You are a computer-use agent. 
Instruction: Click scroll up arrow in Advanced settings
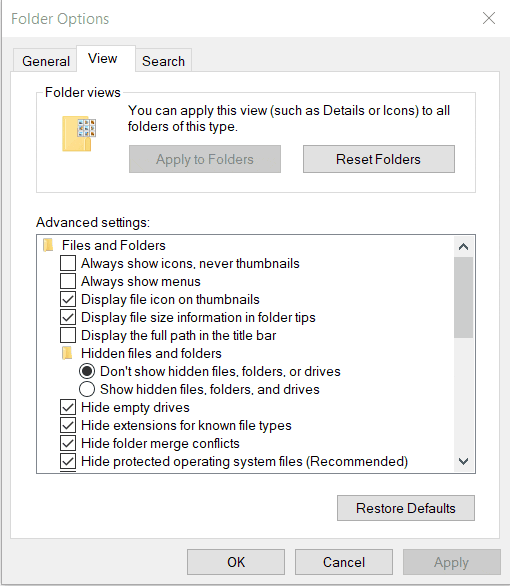click(464, 247)
